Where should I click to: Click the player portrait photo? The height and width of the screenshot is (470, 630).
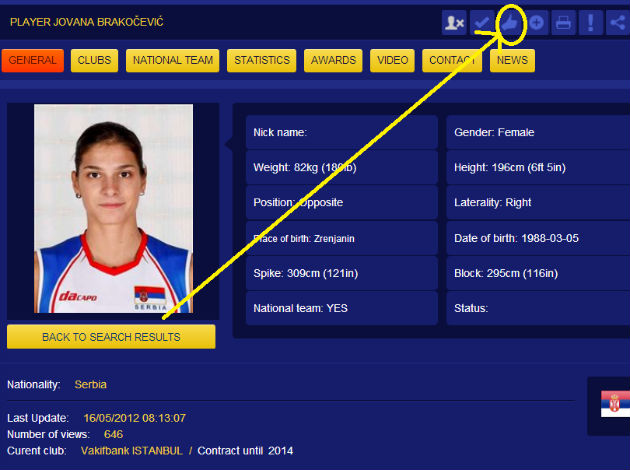point(113,208)
